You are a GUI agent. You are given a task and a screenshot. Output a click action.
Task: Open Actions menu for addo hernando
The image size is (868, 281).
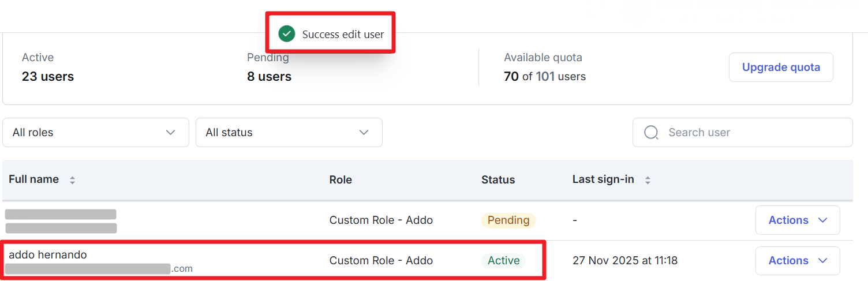(797, 261)
